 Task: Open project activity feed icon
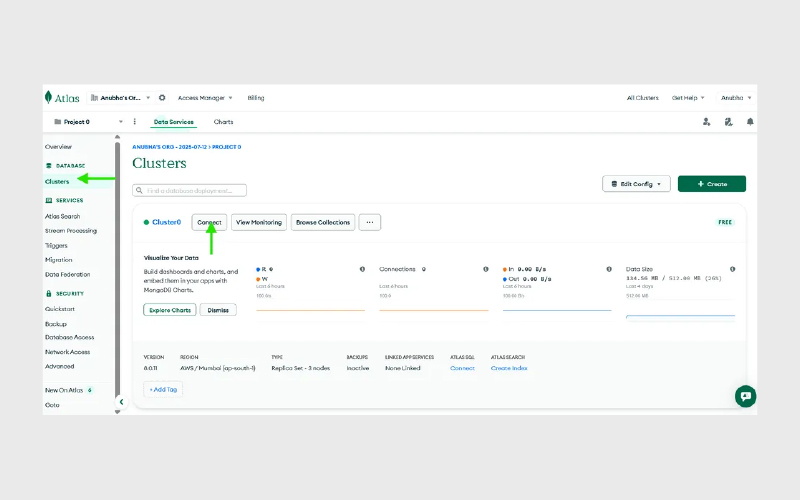[x=728, y=121]
